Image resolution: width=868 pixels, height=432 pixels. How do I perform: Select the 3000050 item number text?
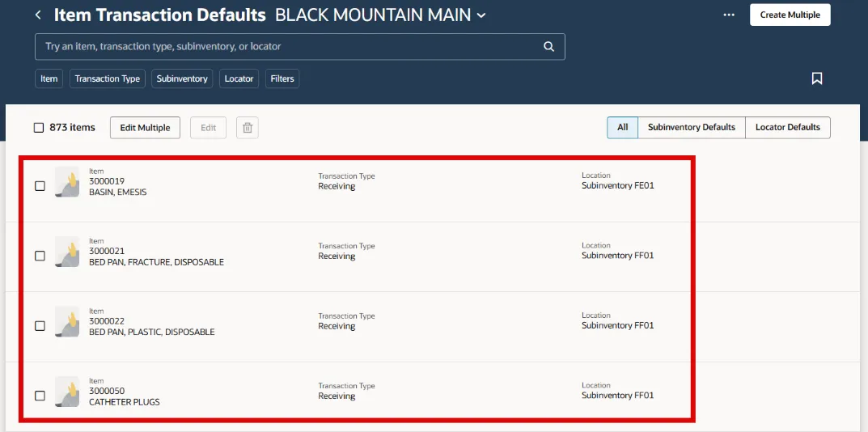pos(107,391)
